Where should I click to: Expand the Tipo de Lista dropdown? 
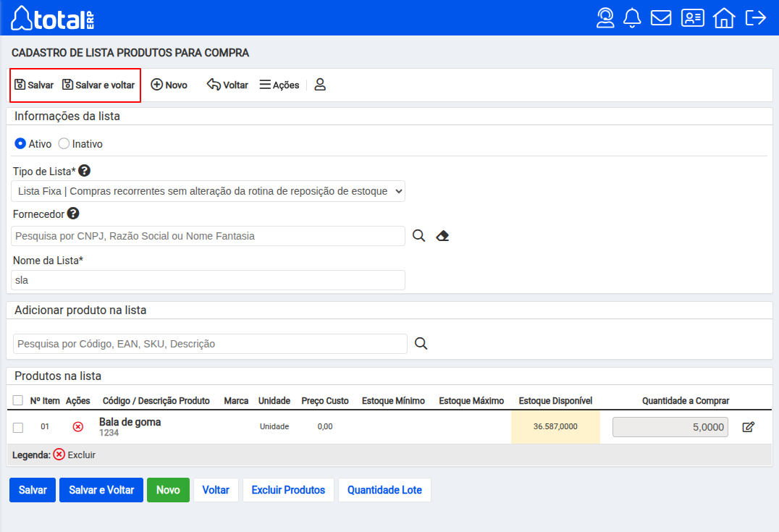coord(209,191)
